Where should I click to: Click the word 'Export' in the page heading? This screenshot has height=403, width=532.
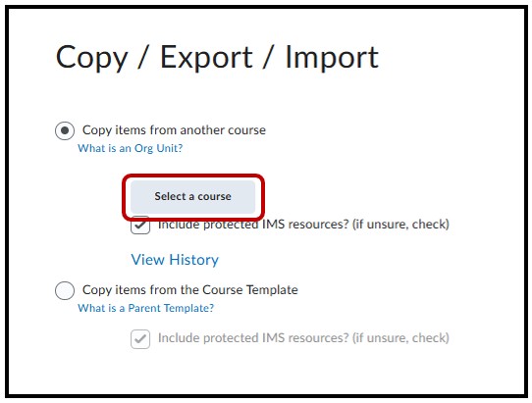coord(206,58)
